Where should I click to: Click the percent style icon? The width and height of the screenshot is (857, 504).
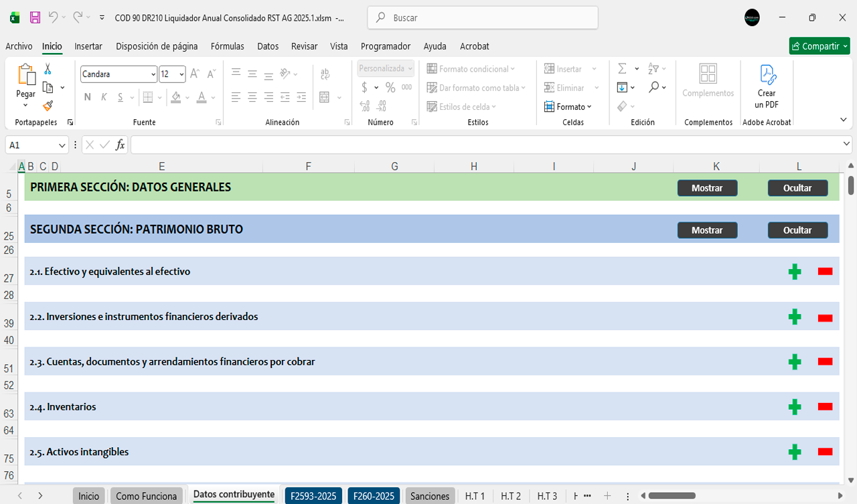(390, 88)
